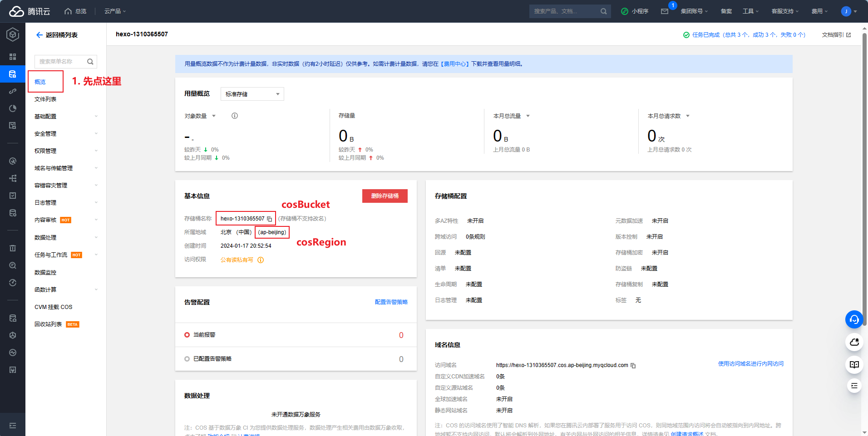Copy the access domain URL
Viewport: 868px width, 436px height.
tap(633, 366)
